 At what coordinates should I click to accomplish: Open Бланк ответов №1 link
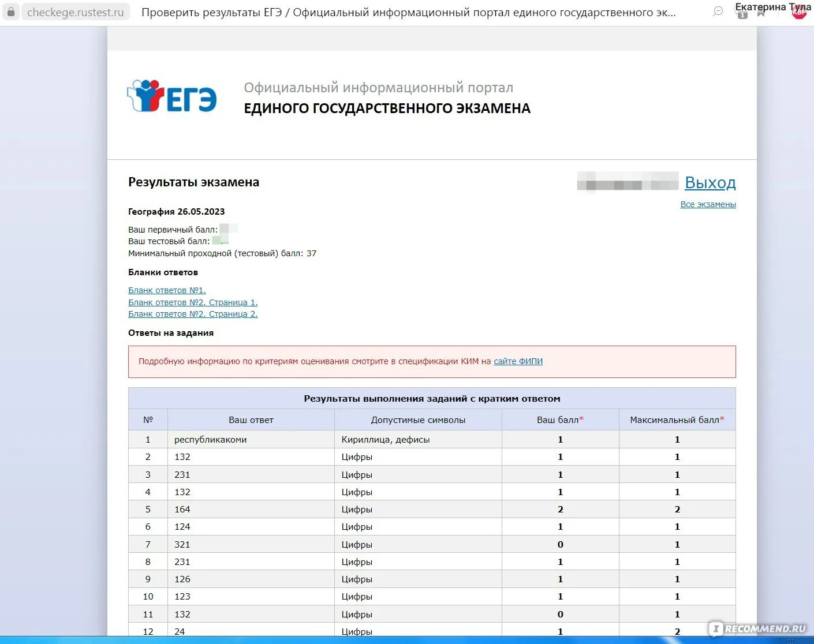(167, 290)
